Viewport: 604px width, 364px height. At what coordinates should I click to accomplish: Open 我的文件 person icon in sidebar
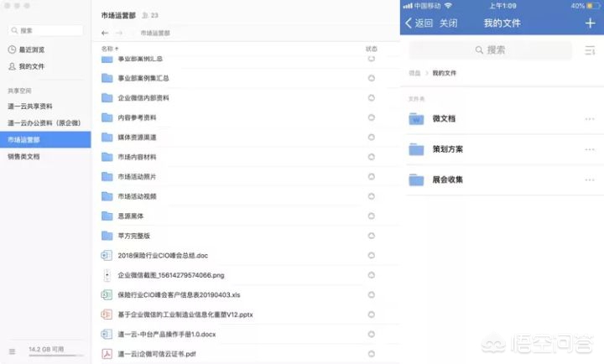click(12, 66)
